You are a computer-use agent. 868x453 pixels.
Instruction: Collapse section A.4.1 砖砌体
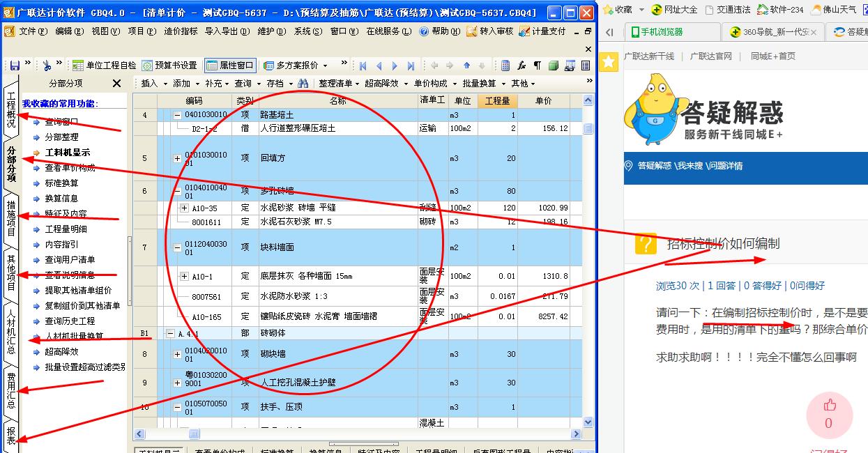point(170,334)
